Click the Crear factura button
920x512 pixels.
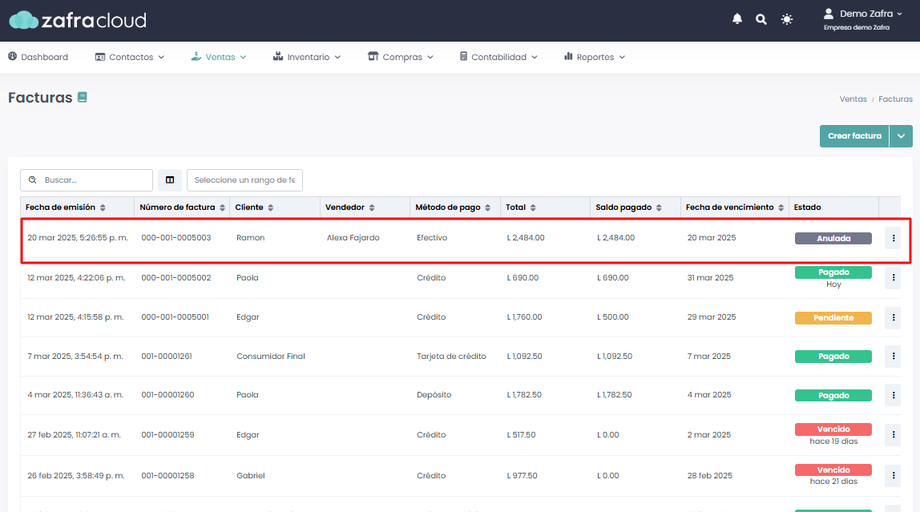tap(854, 136)
